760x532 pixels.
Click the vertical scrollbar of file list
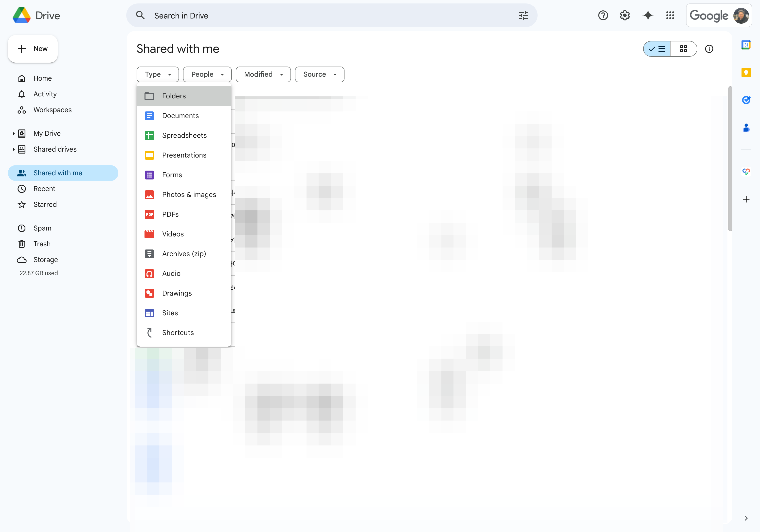[x=730, y=159]
